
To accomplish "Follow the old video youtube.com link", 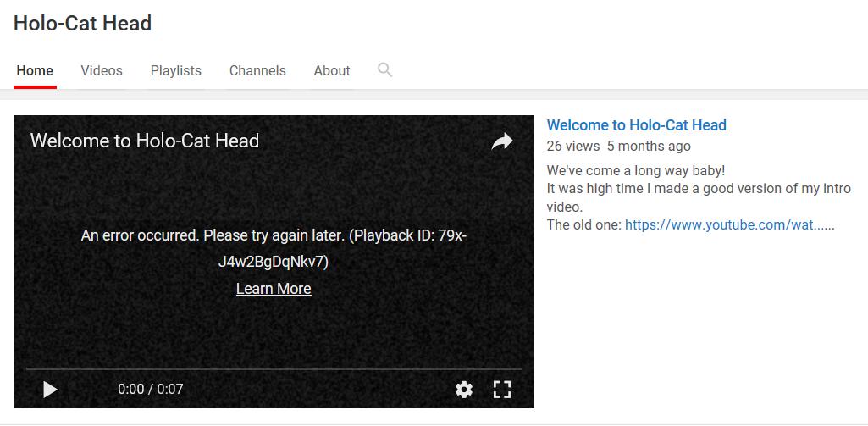I will 730,225.
